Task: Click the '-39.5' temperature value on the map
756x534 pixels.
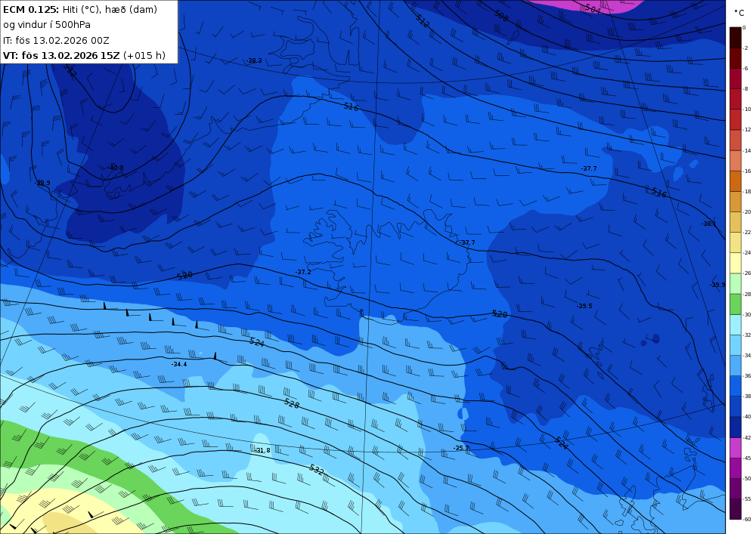Action: 584,306
